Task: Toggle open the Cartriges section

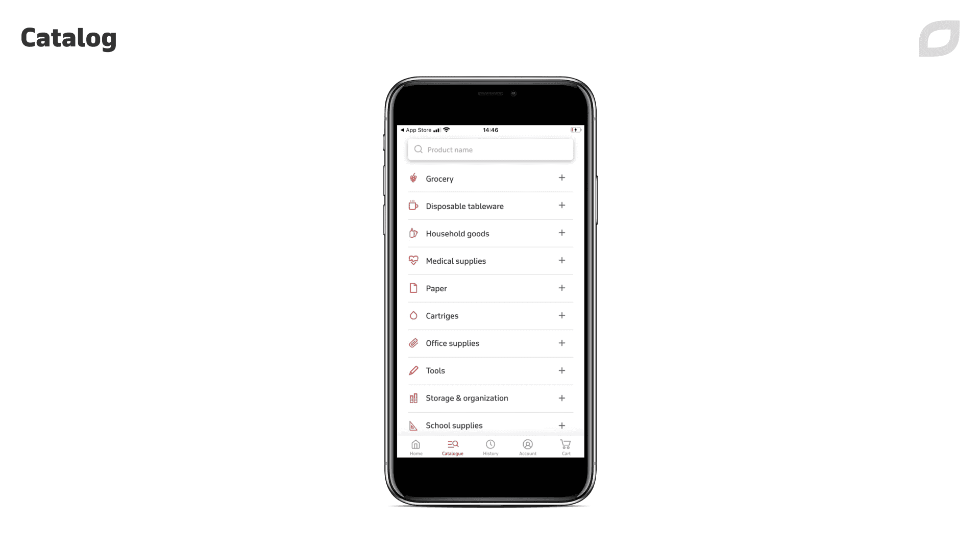Action: coord(561,315)
